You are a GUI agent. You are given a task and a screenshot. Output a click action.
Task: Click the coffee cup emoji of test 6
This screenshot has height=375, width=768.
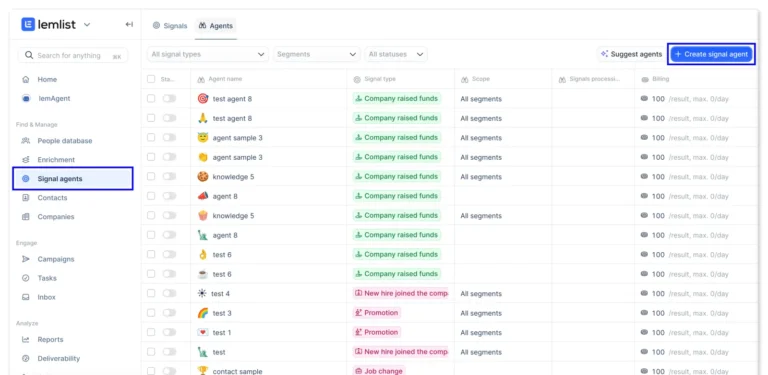point(203,274)
